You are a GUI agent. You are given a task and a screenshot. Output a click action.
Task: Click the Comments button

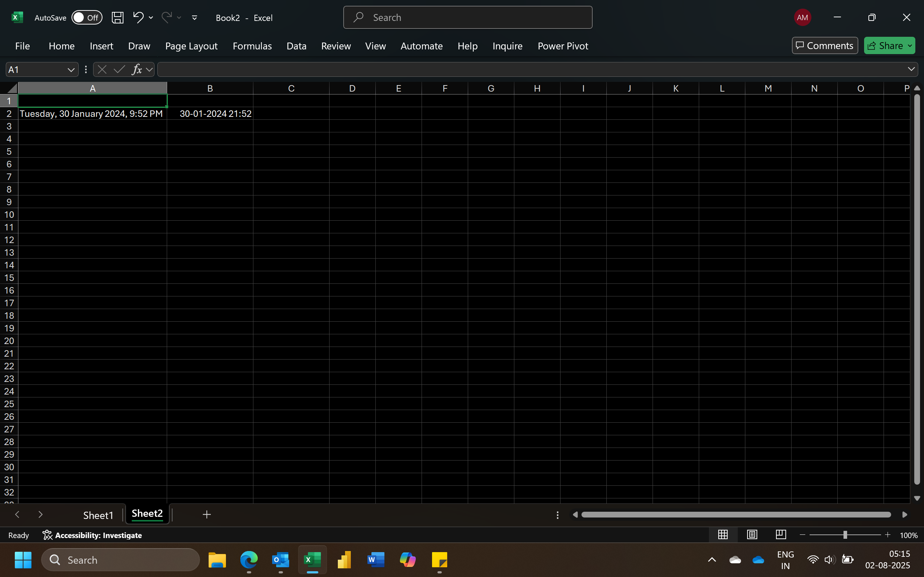[825, 46]
